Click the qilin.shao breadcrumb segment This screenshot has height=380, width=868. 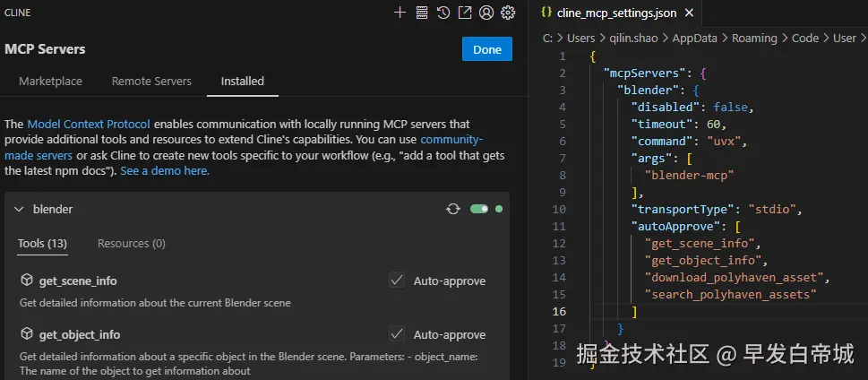(x=633, y=39)
